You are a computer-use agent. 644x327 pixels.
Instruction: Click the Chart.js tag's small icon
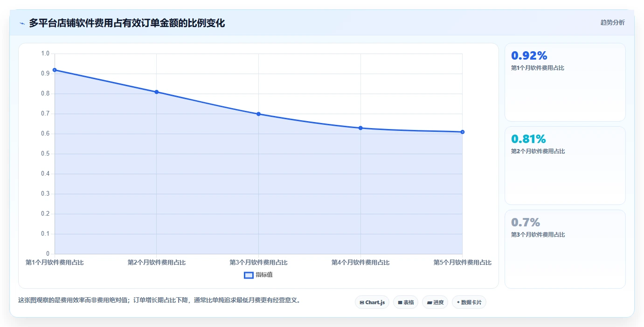point(362,303)
